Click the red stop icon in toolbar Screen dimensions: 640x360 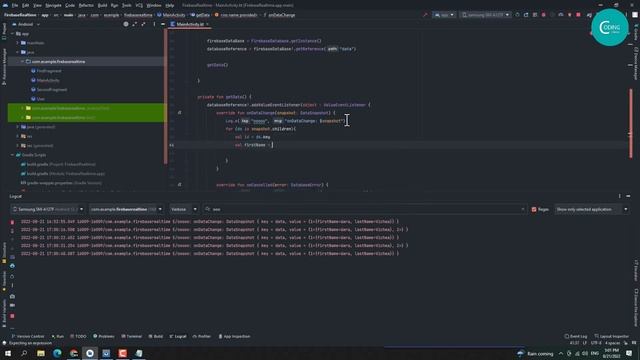tap(578, 15)
